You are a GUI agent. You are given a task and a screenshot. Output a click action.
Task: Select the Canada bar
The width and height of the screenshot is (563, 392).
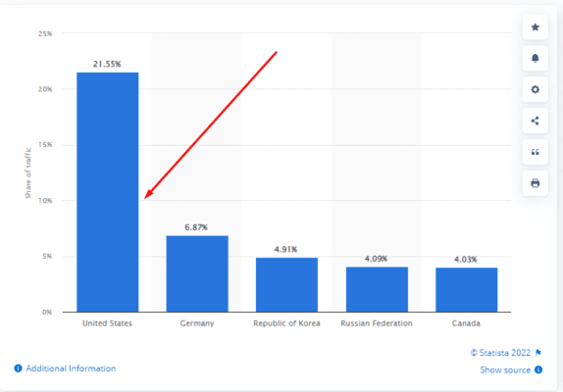tap(467, 290)
